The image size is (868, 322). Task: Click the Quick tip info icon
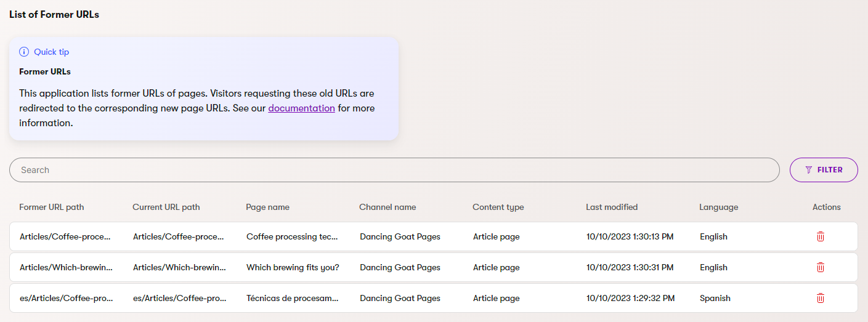coord(24,52)
